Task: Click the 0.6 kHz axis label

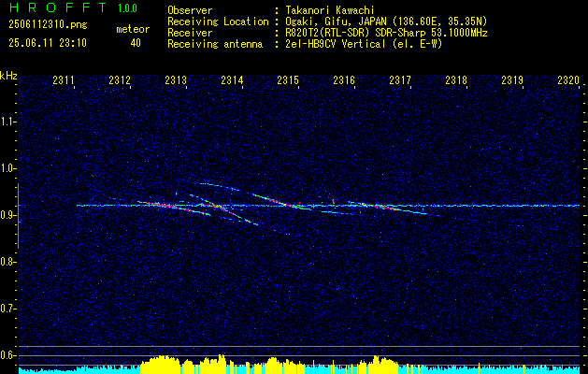Action: click(x=7, y=355)
